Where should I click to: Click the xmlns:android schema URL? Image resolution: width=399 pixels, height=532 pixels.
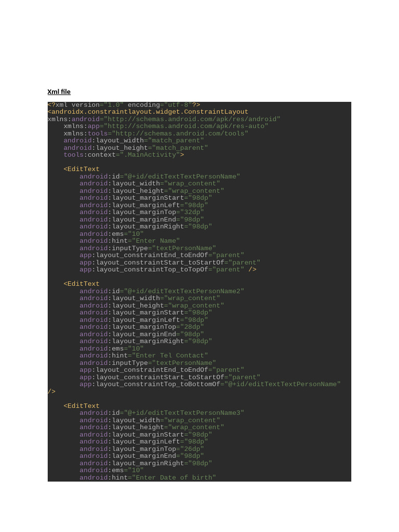192,119
